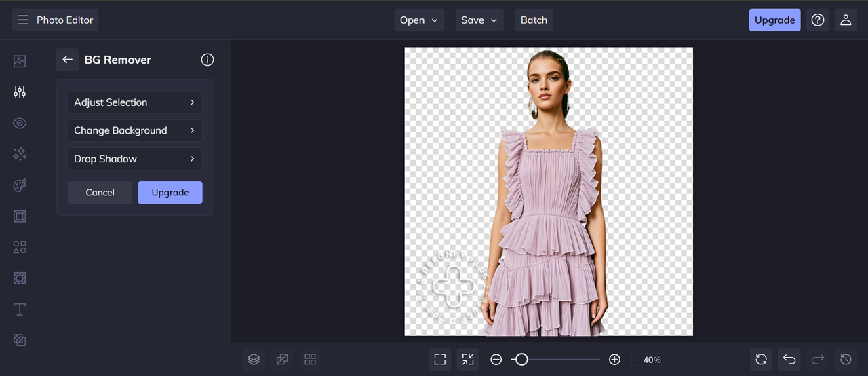Click the BG Remover panel title
Screen dimensions: 868x376
point(118,60)
